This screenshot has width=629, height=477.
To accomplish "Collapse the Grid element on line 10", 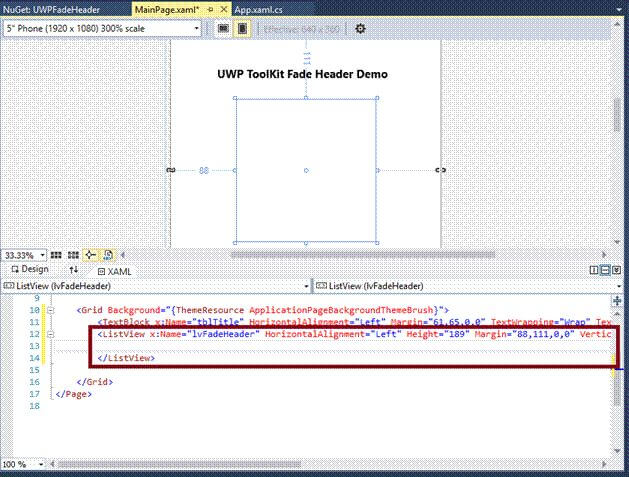I will (51, 310).
